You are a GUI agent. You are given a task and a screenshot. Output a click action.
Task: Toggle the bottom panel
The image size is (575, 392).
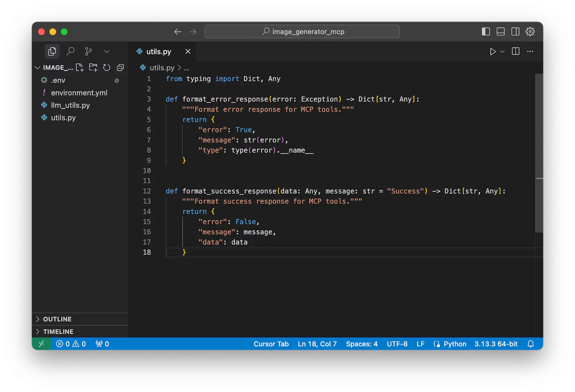[x=501, y=32]
